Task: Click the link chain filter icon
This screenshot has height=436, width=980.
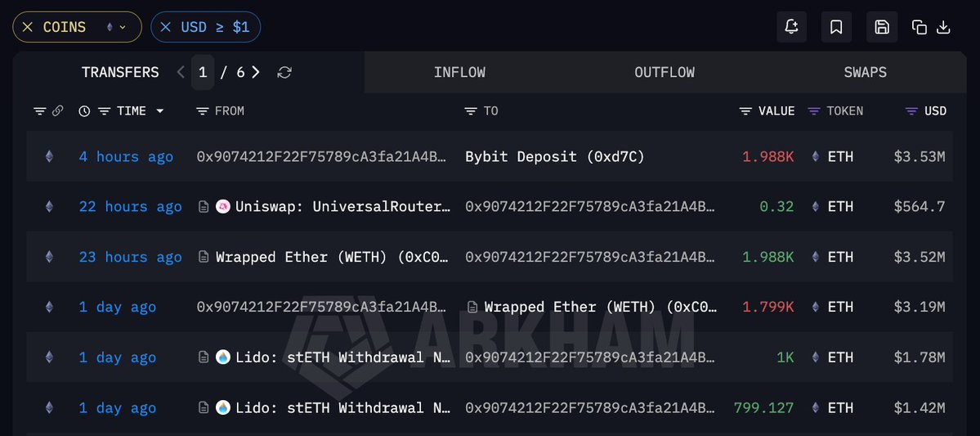Action: click(x=57, y=110)
